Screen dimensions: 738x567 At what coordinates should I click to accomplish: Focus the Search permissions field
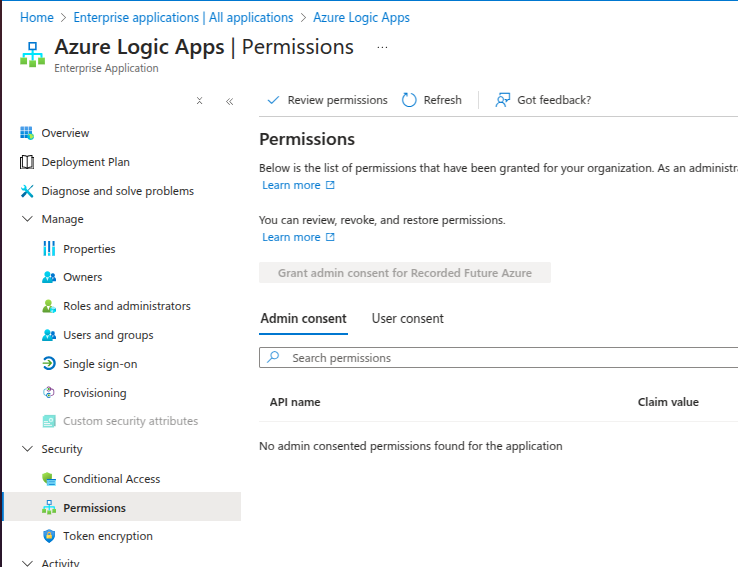pyautogui.click(x=498, y=358)
